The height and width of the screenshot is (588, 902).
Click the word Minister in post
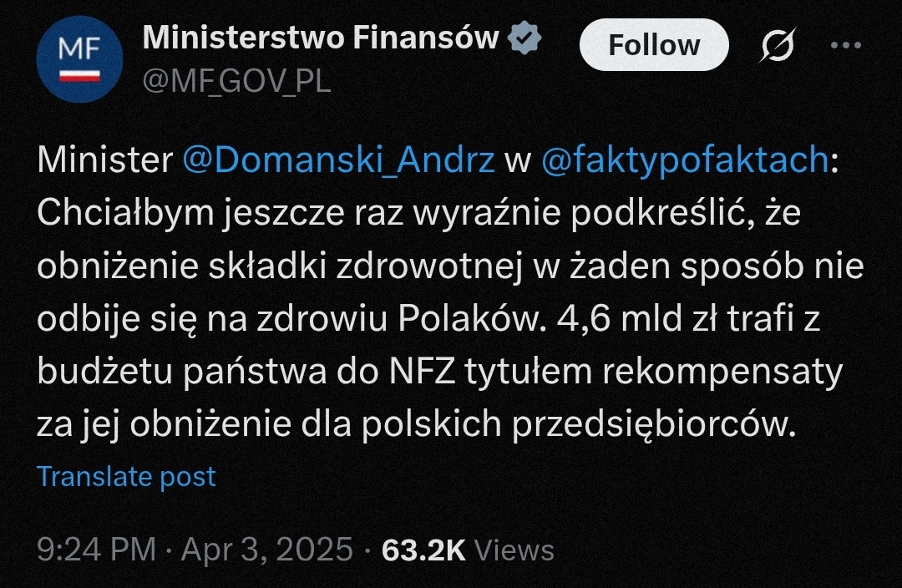pos(104,160)
